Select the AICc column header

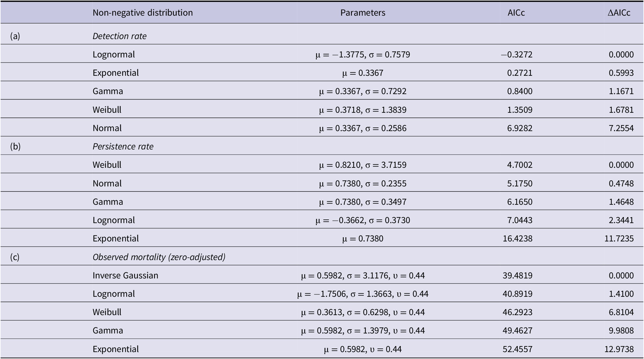point(516,13)
